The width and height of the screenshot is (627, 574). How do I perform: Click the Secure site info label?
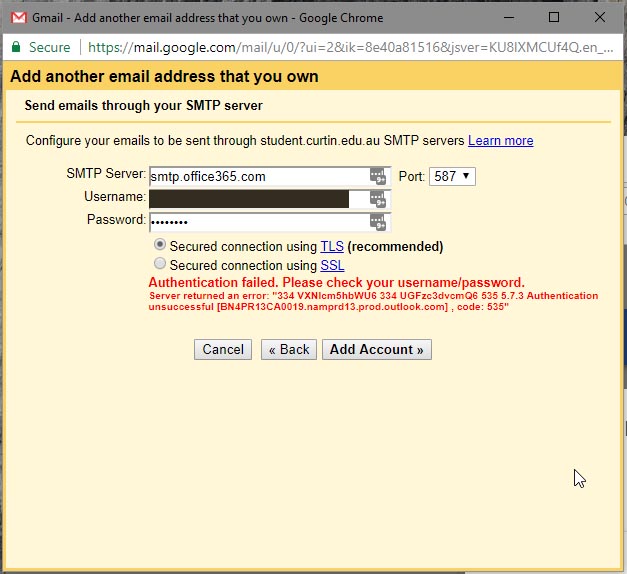click(x=50, y=47)
